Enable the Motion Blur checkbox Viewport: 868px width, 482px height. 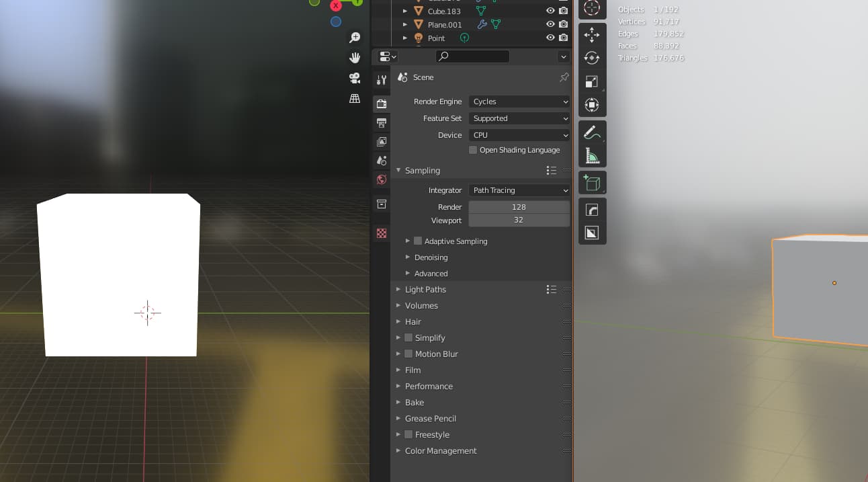(x=408, y=354)
